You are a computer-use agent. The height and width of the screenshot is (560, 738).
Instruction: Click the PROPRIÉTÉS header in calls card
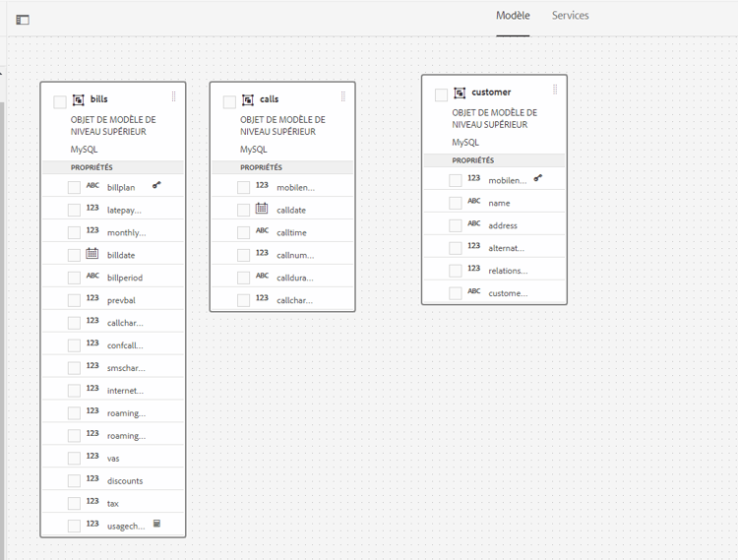[x=261, y=167]
